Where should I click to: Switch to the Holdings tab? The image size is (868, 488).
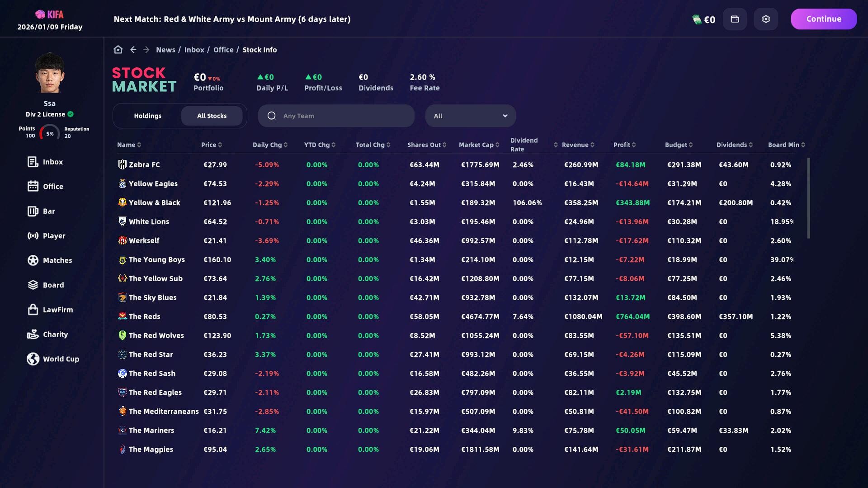point(147,116)
